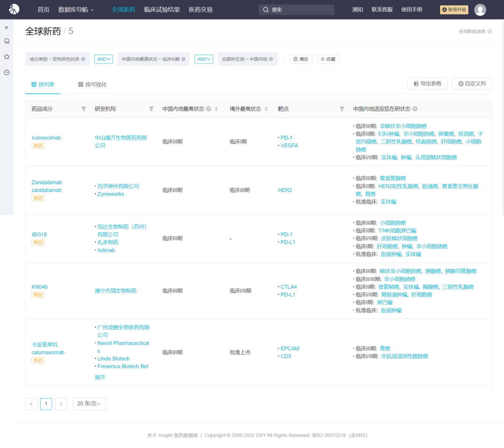This screenshot has height=448, width=504.
Task: Click the search input field in the header
Action: [296, 10]
